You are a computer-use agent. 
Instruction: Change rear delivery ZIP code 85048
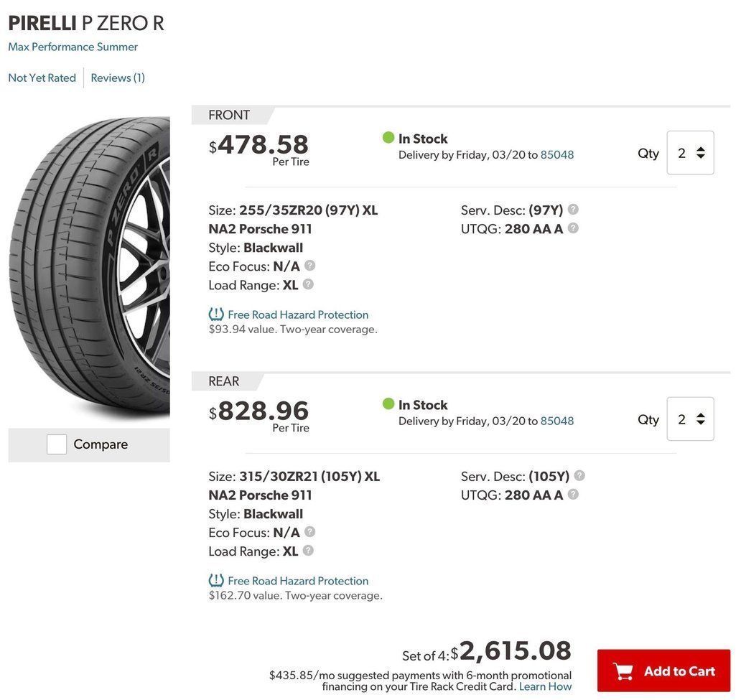pyautogui.click(x=557, y=421)
